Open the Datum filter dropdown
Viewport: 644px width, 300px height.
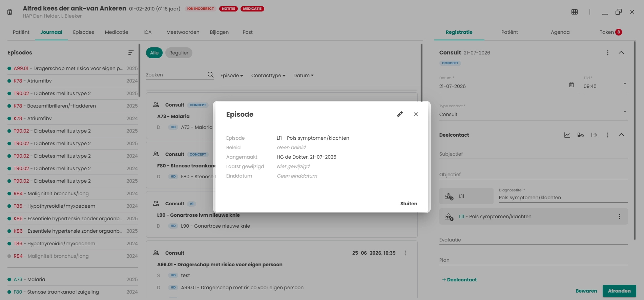coord(304,75)
